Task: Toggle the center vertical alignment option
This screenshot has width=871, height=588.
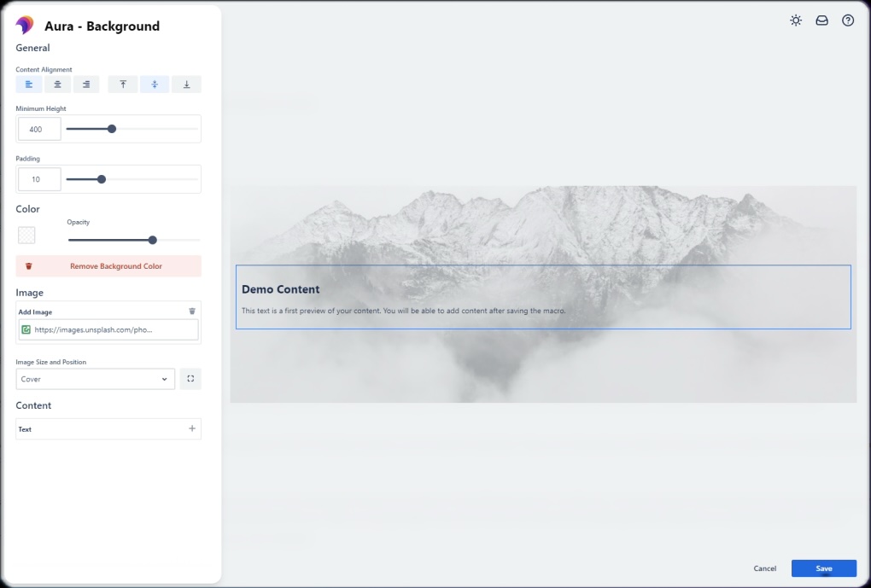Action: [x=155, y=84]
